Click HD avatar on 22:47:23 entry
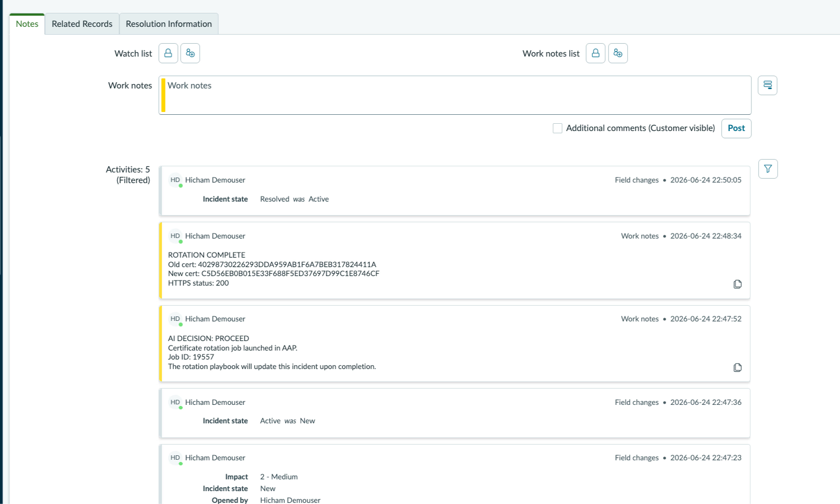Screen dimensions: 840x504 click(x=175, y=458)
